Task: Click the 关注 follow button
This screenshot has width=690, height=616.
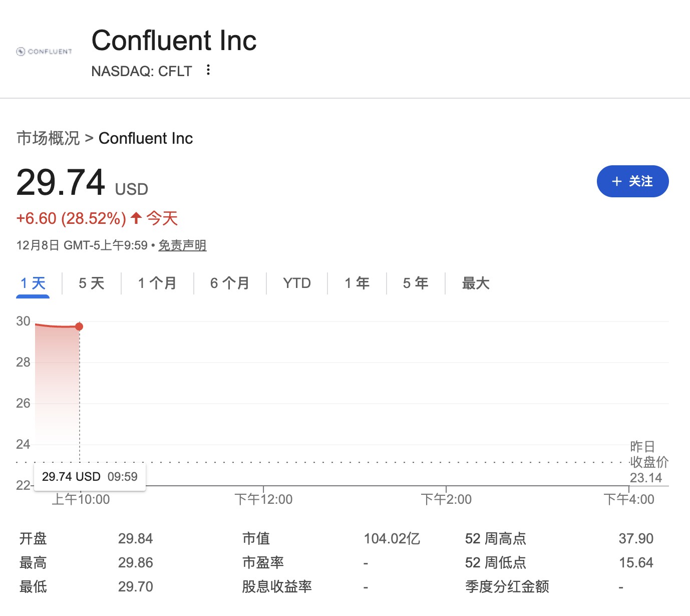Action: [632, 181]
